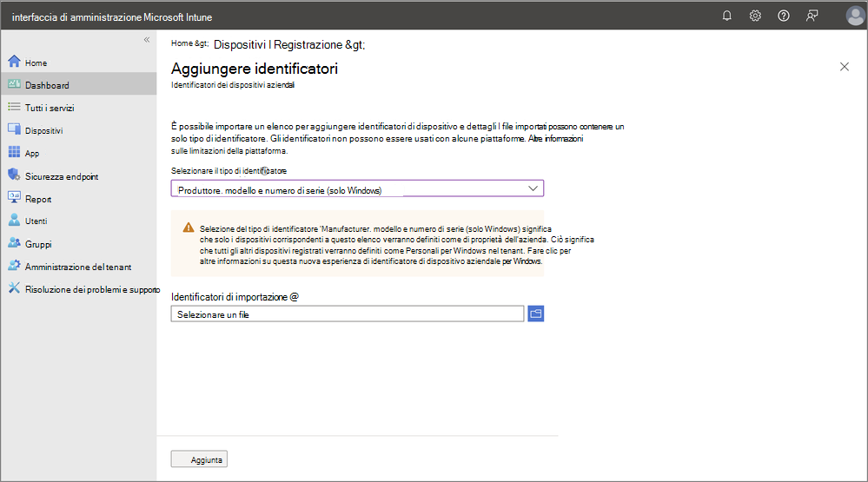Click the Selezionare un file field
The height and width of the screenshot is (482, 868).
pos(347,314)
